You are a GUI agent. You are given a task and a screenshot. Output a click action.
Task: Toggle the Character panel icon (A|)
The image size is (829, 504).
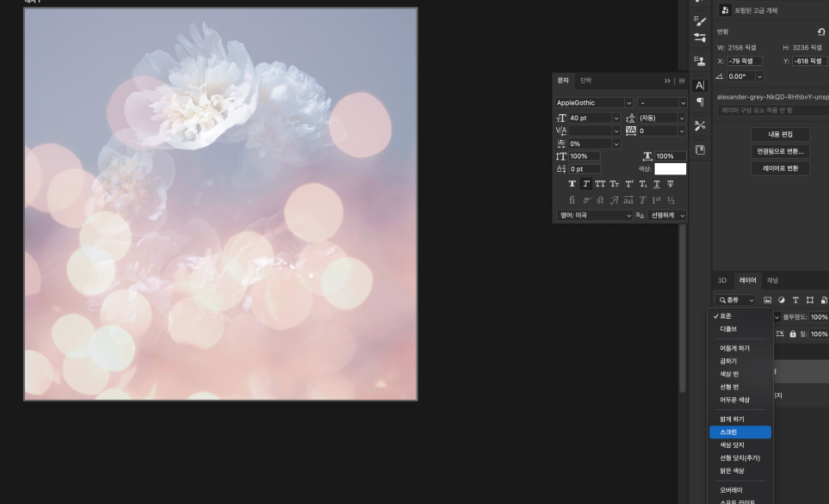point(700,85)
